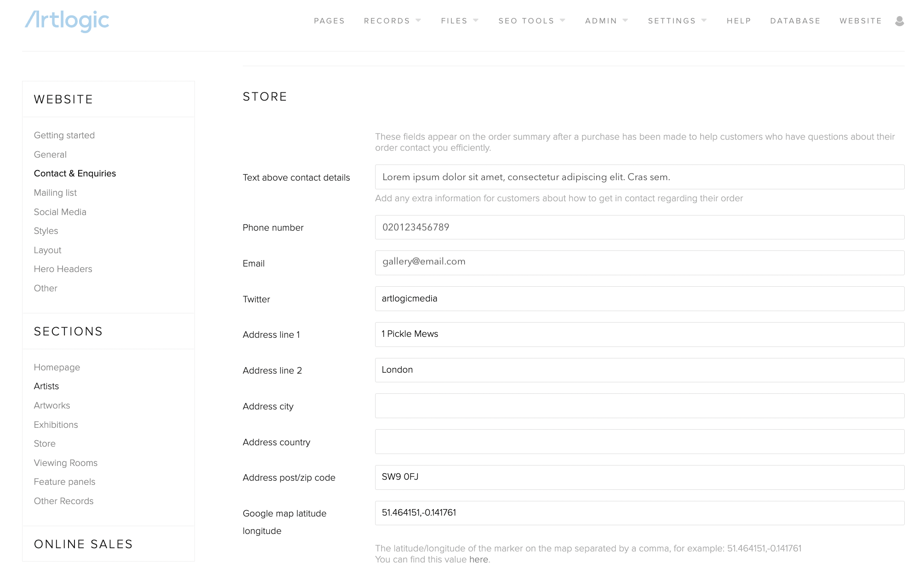Select Mailing list in the sidebar
Image resolution: width=924 pixels, height=579 pixels.
(x=55, y=193)
